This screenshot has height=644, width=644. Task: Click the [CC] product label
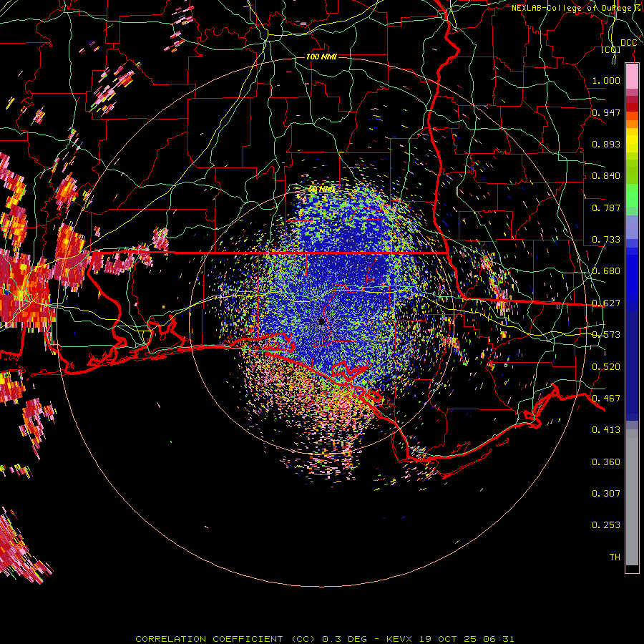[x=610, y=50]
